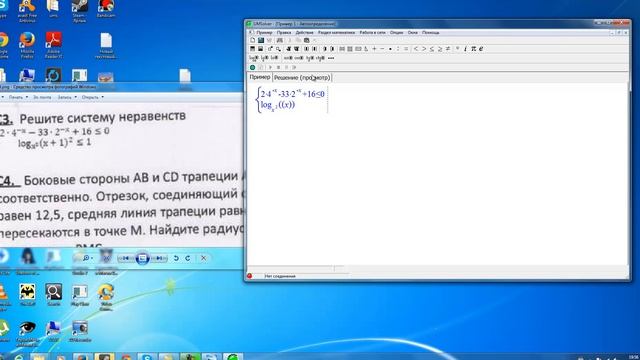Open the Работа в сети menu

point(372,32)
